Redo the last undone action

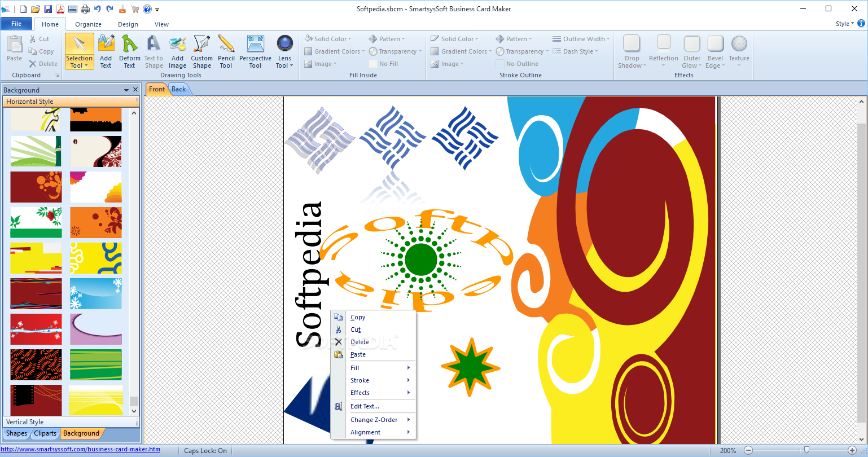(x=109, y=9)
